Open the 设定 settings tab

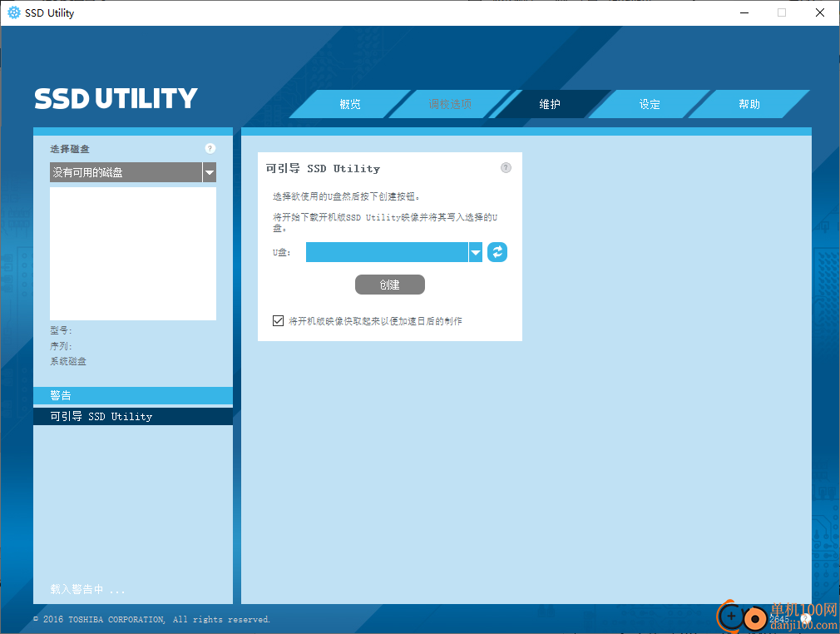pos(650,104)
